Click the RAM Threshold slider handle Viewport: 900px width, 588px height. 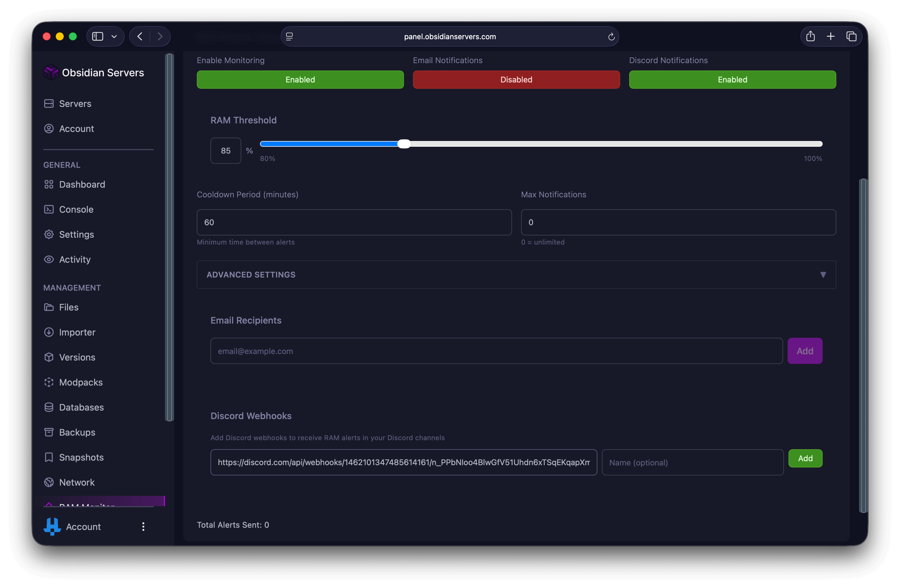(x=404, y=144)
